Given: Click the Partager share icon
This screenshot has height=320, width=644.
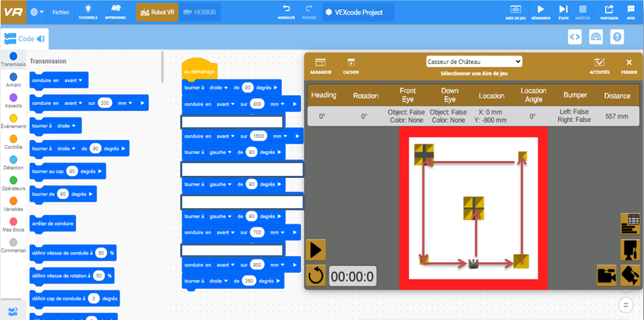Looking at the screenshot, I should click(609, 12).
